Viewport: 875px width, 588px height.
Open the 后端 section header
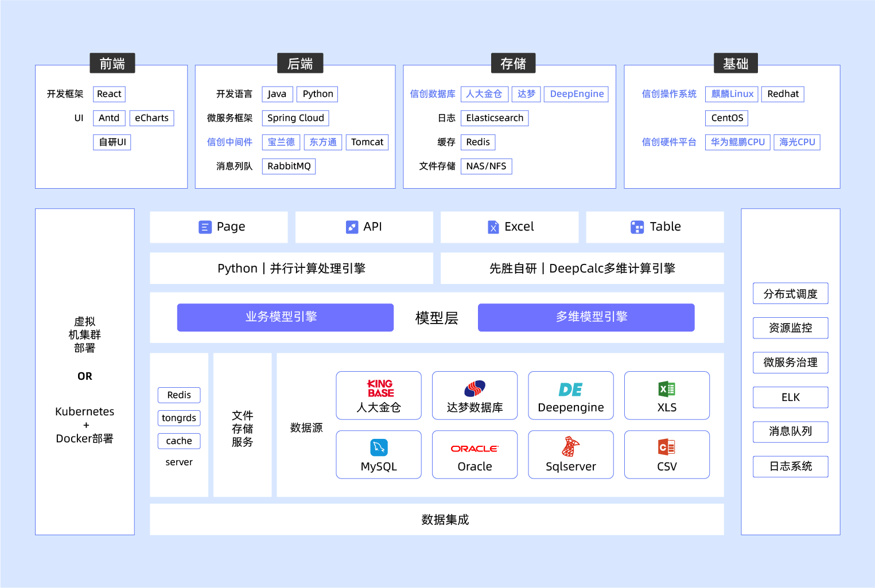(x=300, y=63)
